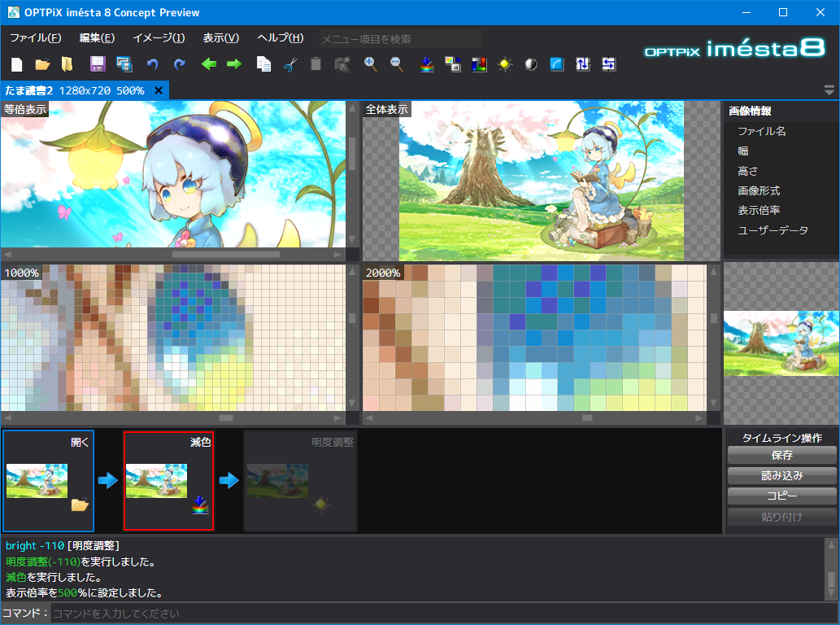Expand the tab list dropdown arrow at right

pos(829,90)
